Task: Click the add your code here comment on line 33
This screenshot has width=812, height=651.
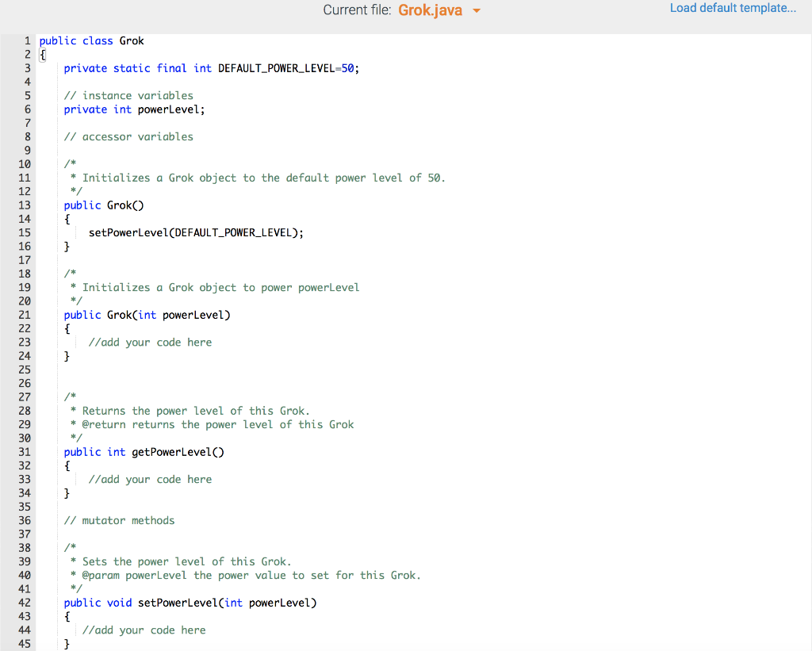Action: [x=150, y=479]
